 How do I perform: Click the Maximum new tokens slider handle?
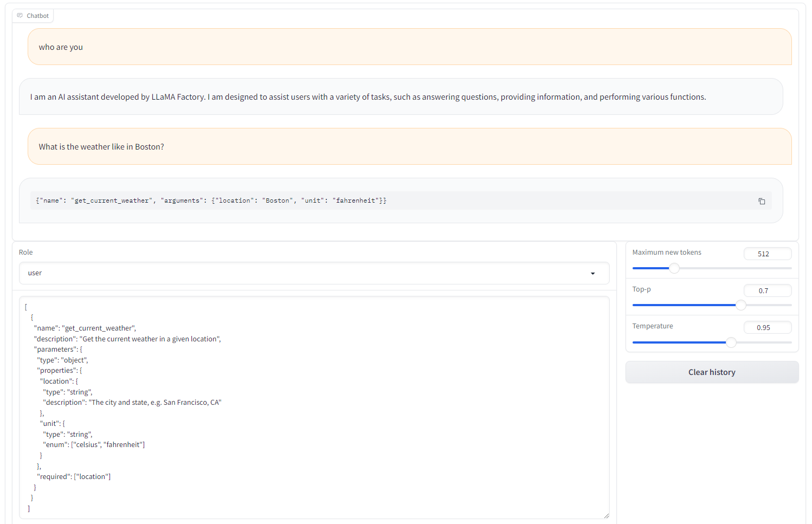tap(674, 268)
